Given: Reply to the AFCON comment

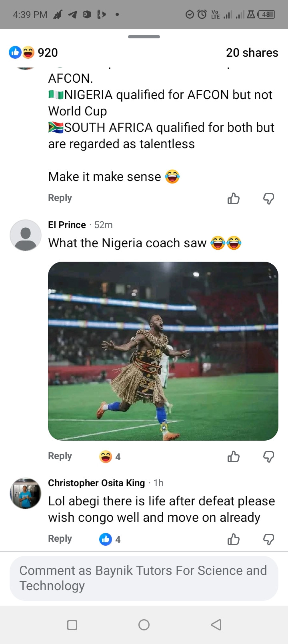Looking at the screenshot, I should click(60, 198).
